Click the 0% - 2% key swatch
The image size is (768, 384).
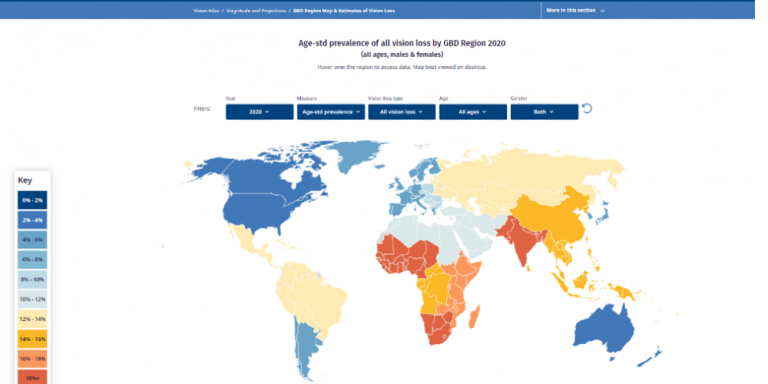[x=33, y=200]
